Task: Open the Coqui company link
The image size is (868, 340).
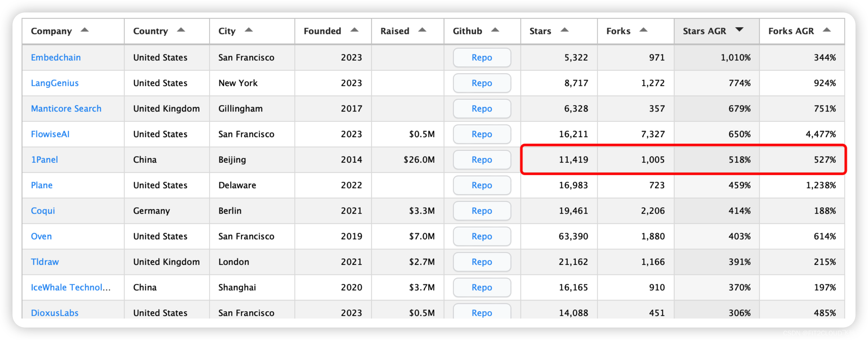Action: click(43, 211)
